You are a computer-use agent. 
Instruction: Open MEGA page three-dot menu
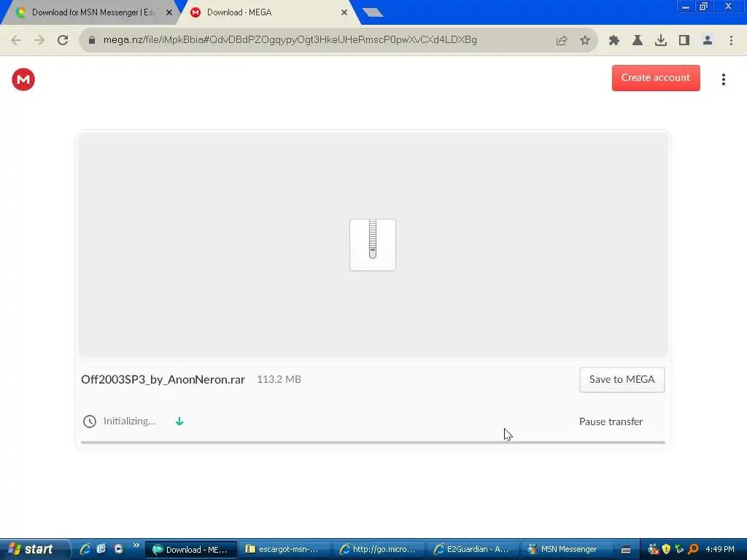click(x=723, y=79)
